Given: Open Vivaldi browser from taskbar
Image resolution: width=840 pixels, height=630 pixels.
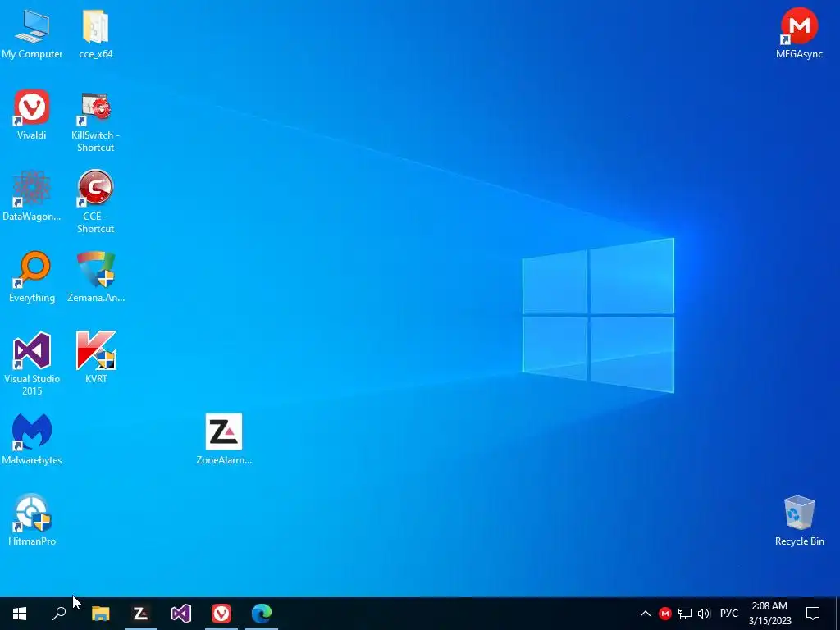Looking at the screenshot, I should point(221,614).
